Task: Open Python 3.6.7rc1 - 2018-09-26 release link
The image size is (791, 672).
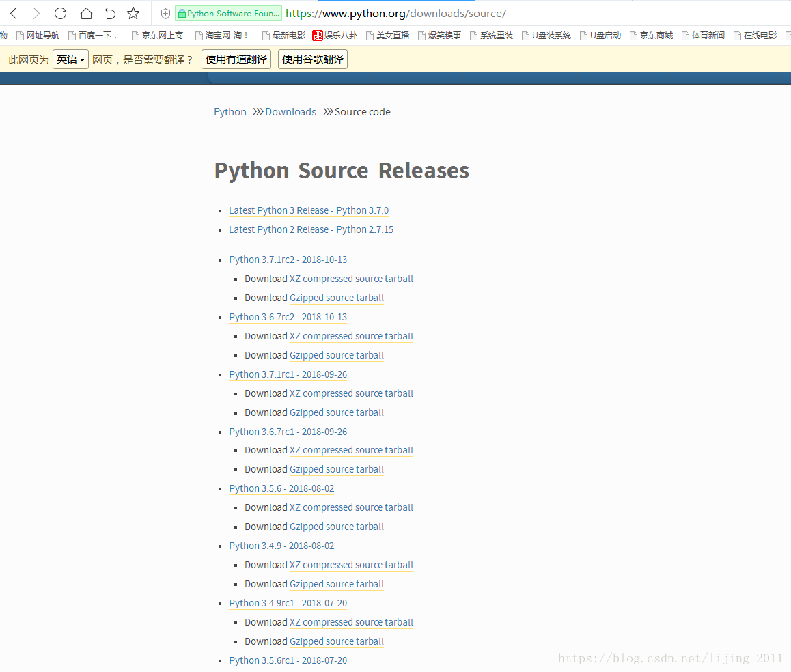Action: pos(288,432)
